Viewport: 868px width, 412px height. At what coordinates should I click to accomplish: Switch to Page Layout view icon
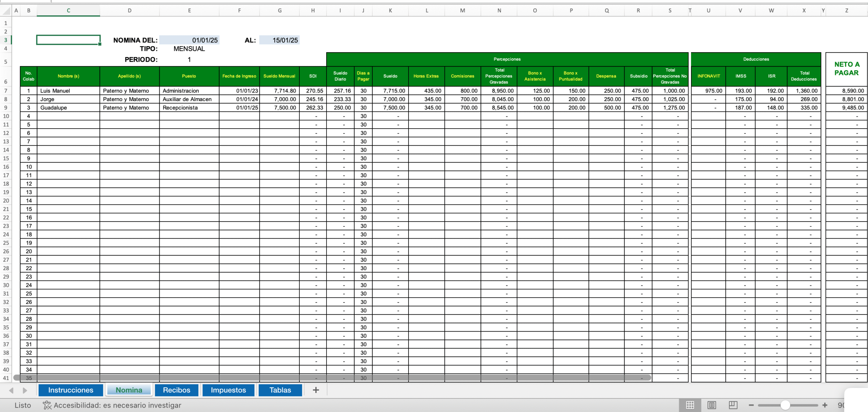711,405
